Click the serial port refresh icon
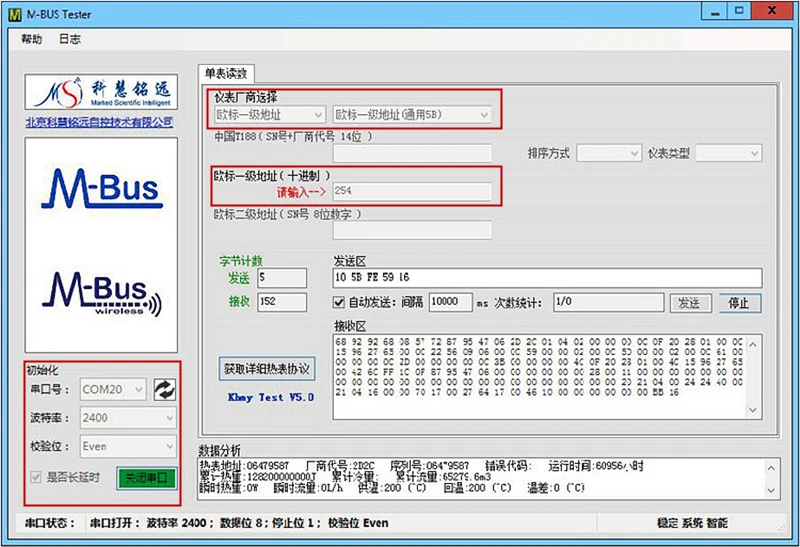The image size is (800, 547). (164, 390)
